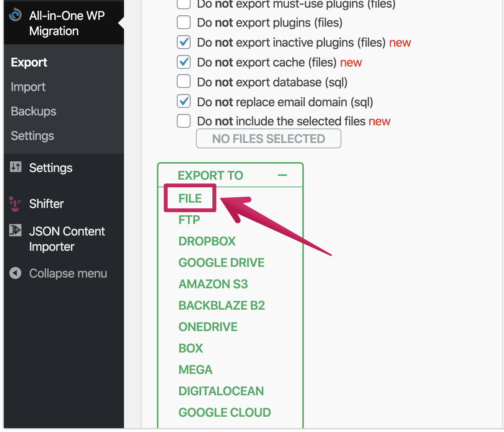The height and width of the screenshot is (432, 504).
Task: Open the Export submenu item
Action: point(29,62)
